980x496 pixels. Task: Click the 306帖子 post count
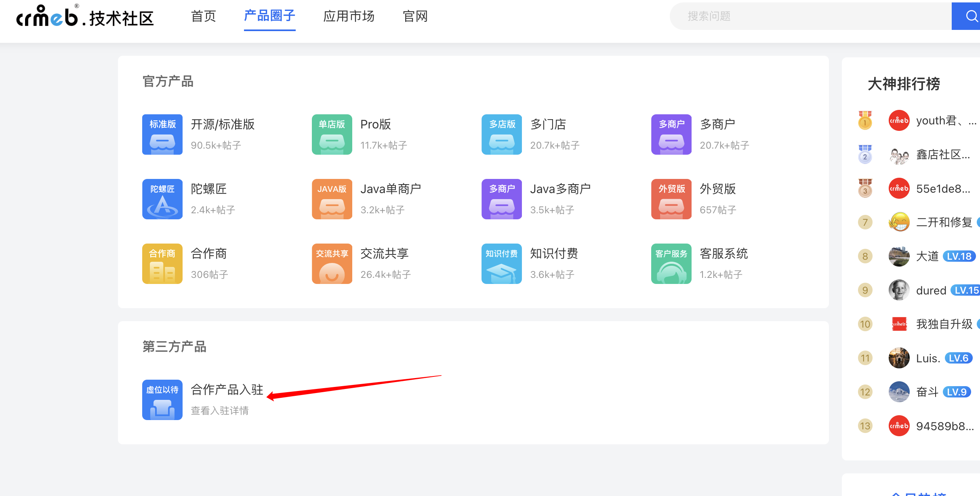[210, 275]
